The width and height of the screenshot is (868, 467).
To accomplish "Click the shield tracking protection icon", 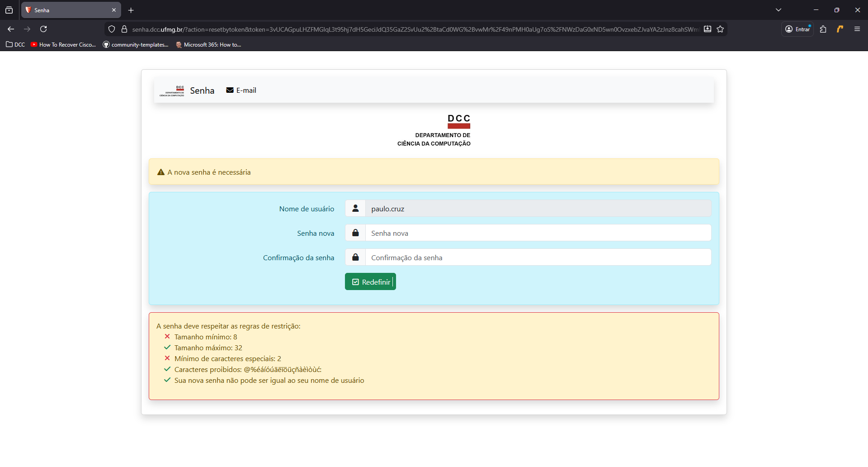I will pyautogui.click(x=112, y=29).
